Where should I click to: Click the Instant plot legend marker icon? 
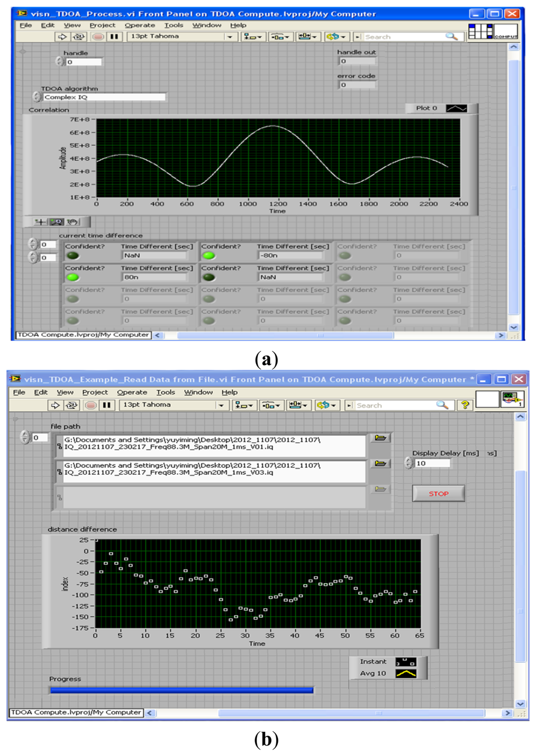tap(406, 662)
